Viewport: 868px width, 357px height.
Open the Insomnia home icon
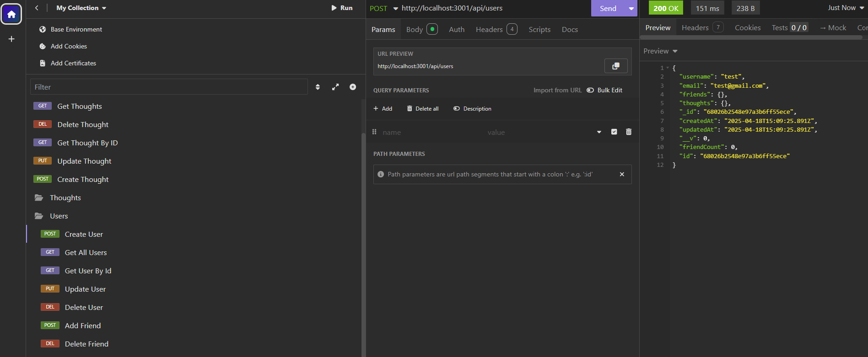11,14
